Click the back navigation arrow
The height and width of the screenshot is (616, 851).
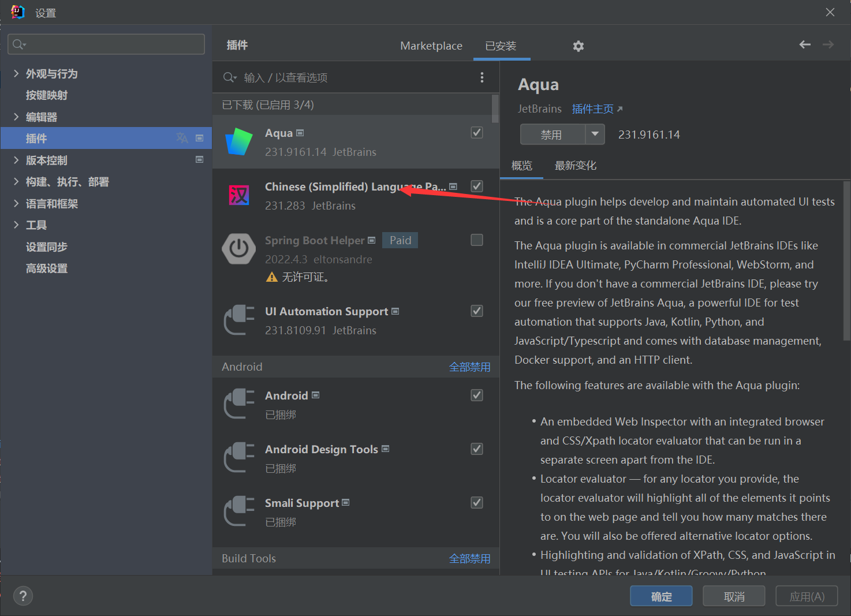tap(805, 44)
